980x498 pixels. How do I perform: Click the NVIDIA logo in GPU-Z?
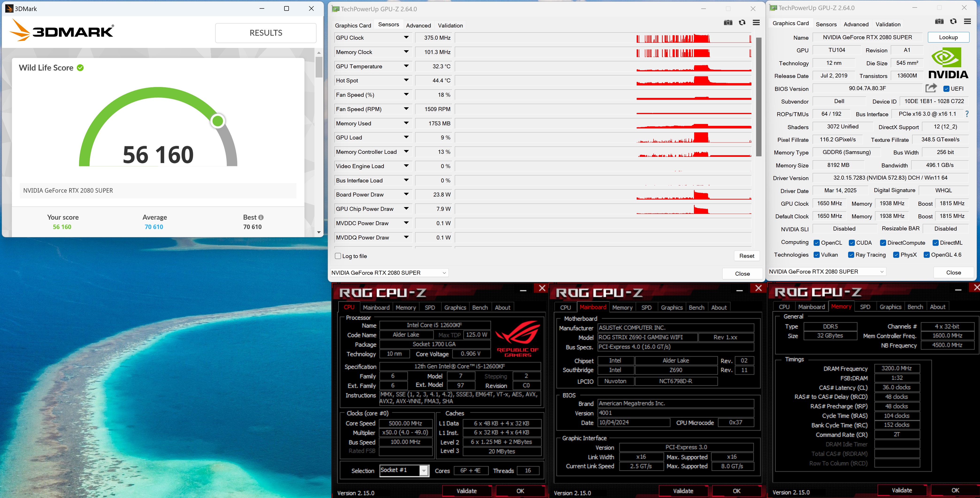[948, 63]
